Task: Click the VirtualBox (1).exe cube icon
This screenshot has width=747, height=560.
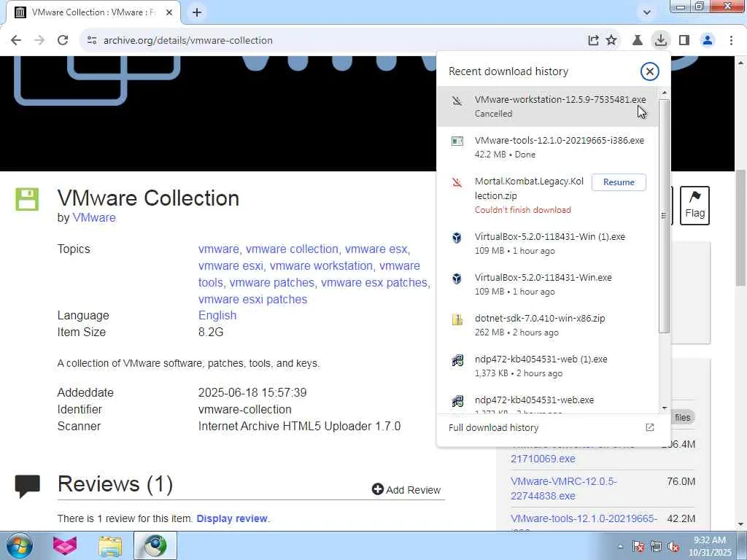Action: point(457,237)
